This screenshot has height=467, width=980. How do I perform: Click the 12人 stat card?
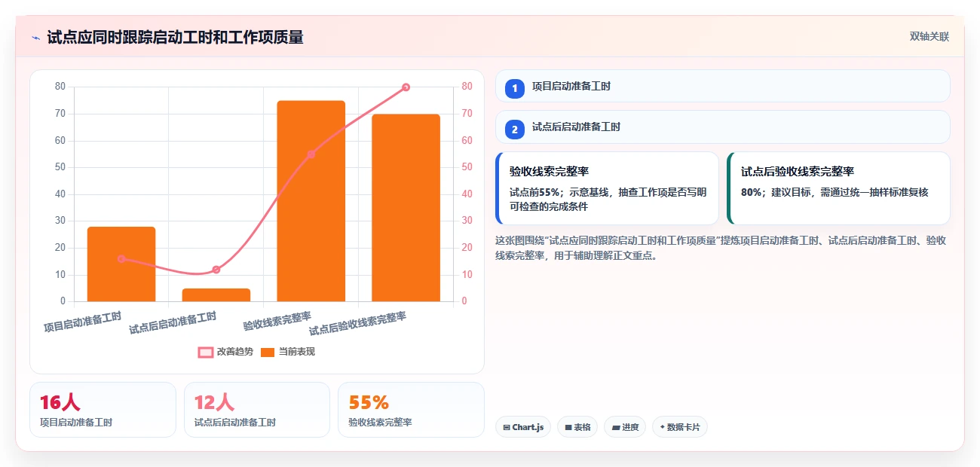pyautogui.click(x=257, y=410)
